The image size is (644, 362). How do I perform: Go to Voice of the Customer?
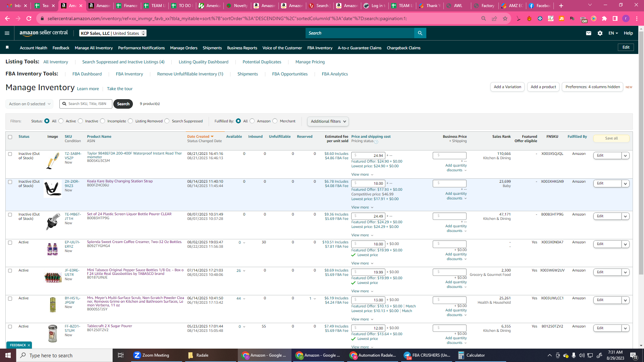click(282, 48)
